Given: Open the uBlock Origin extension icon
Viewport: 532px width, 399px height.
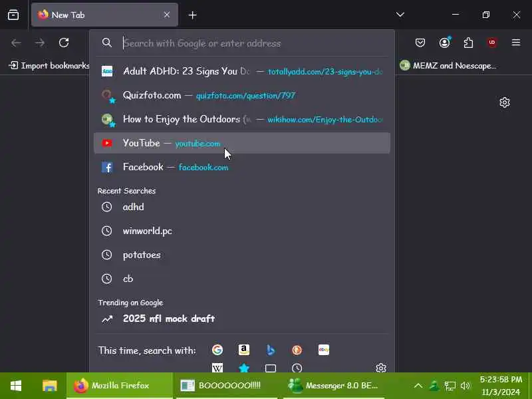Looking at the screenshot, I should tap(492, 43).
